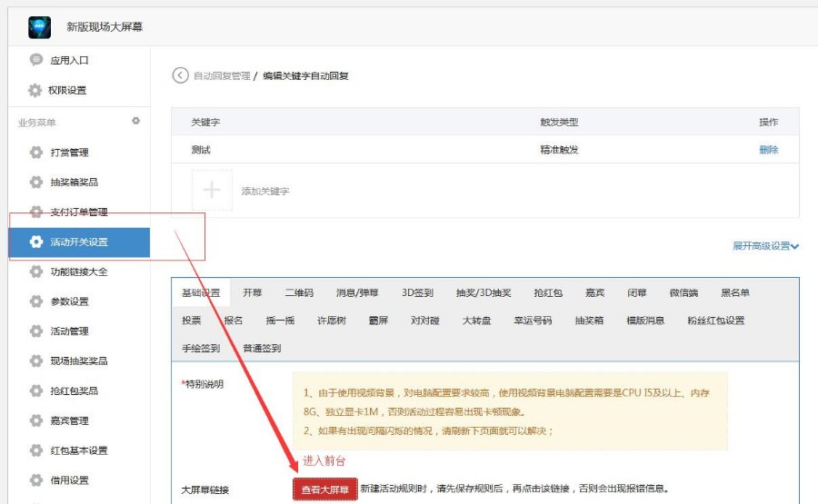Switch to the 嘉宾 tab
818x504 pixels.
coord(594,293)
